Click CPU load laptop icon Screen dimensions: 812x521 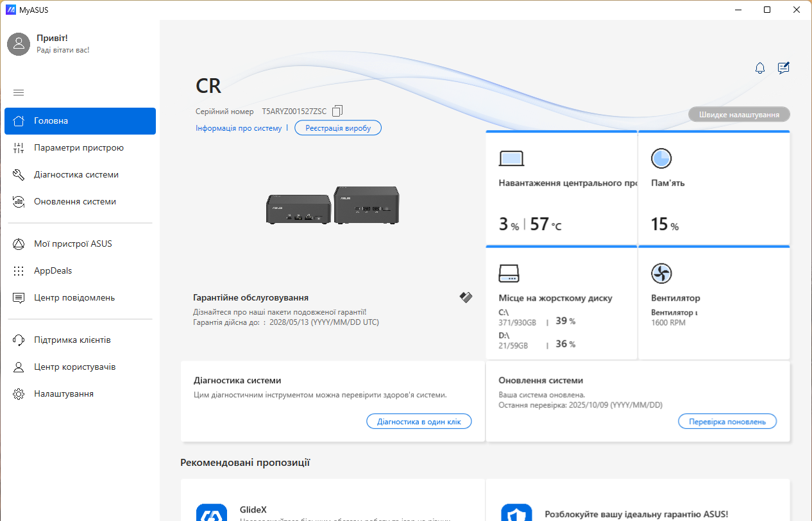coord(511,158)
